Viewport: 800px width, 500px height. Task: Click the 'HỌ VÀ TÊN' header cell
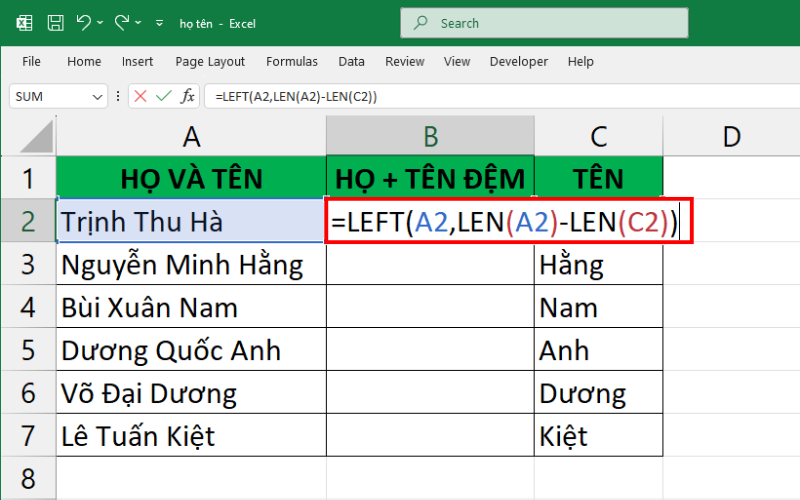(191, 178)
